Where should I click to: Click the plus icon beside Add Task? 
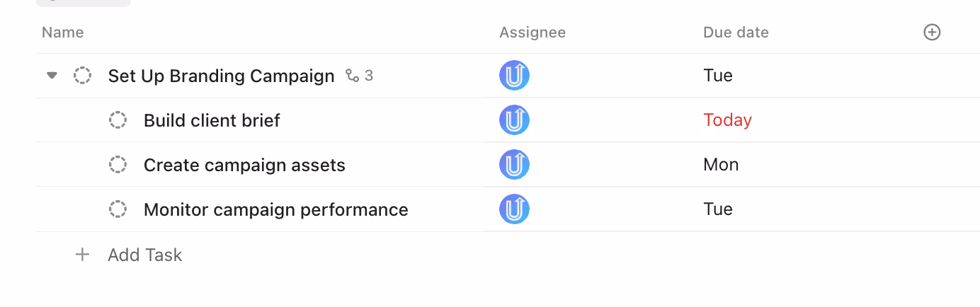83,255
